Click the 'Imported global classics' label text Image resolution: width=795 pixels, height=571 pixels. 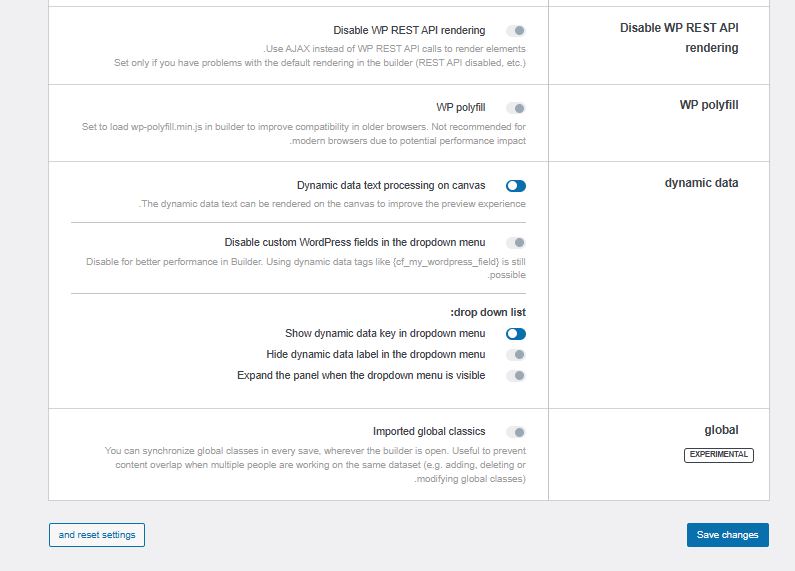429,432
